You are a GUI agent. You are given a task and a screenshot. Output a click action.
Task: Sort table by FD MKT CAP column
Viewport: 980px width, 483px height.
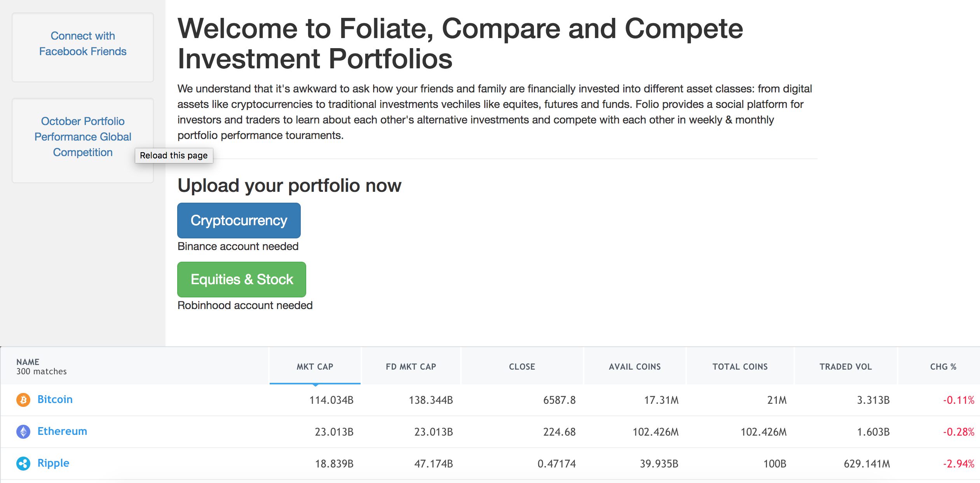coord(411,367)
